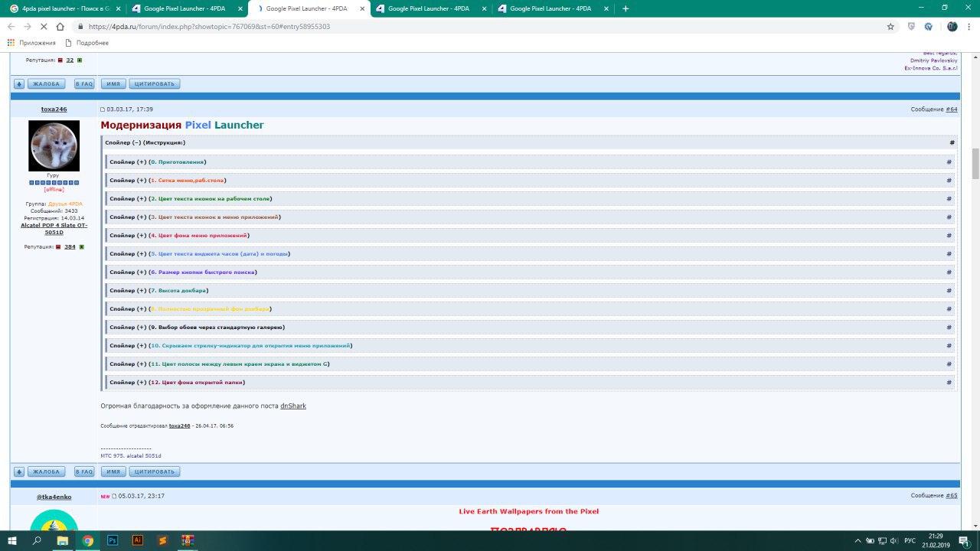The height and width of the screenshot is (551, 980).
Task: Click В FAQ button under toxa246's post
Action: (84, 472)
